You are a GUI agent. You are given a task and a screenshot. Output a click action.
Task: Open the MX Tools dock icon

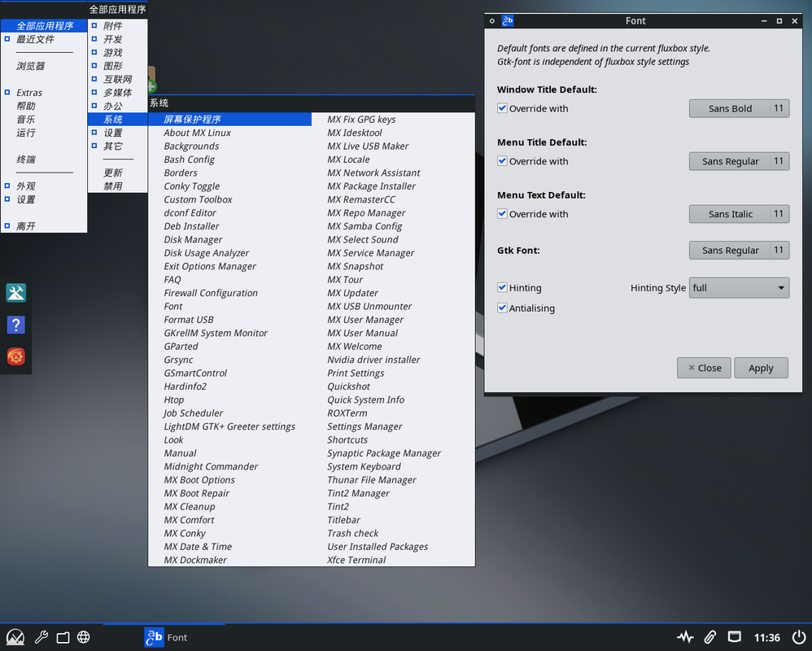[x=16, y=293]
